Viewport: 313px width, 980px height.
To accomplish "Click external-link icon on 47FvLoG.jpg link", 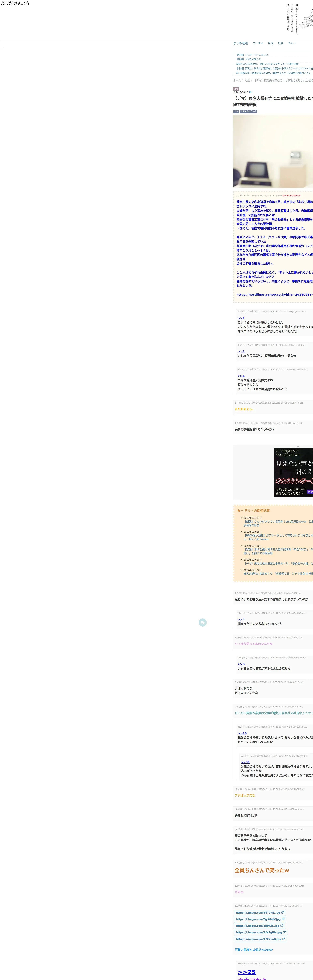I will click(x=283, y=939).
